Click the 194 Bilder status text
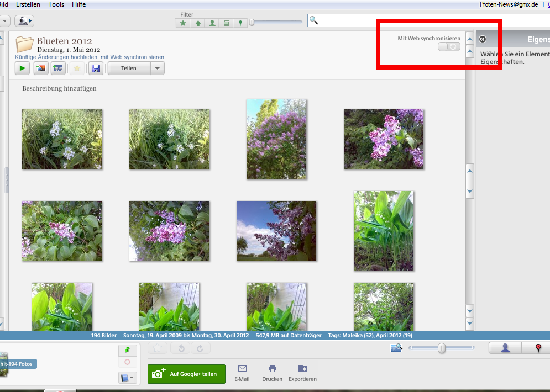This screenshot has height=392, width=550. pos(104,335)
